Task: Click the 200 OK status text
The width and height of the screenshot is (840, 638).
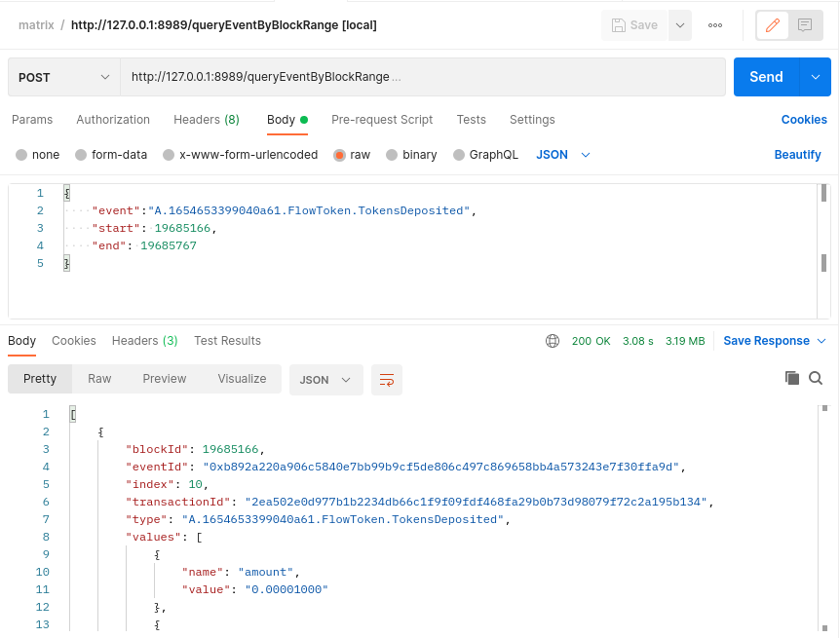Action: pos(591,341)
